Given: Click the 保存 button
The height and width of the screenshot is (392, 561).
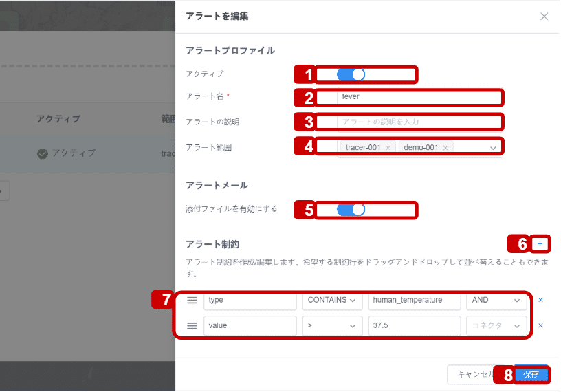Looking at the screenshot, I should tap(531, 375).
